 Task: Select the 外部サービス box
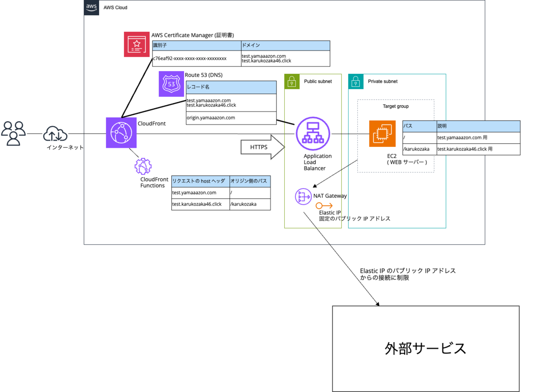(x=426, y=348)
